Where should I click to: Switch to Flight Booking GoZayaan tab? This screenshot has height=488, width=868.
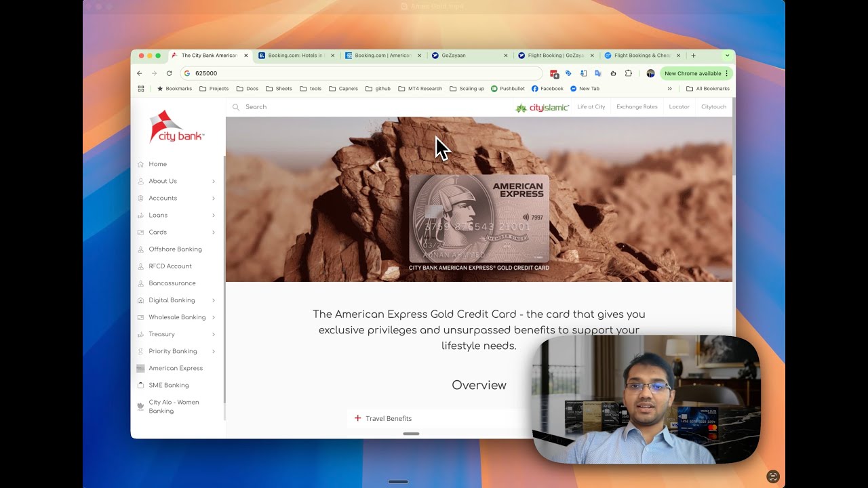pos(556,56)
